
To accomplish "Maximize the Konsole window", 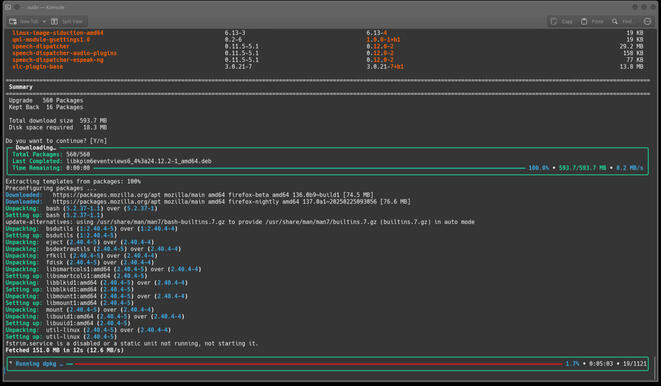I will [644, 7].
